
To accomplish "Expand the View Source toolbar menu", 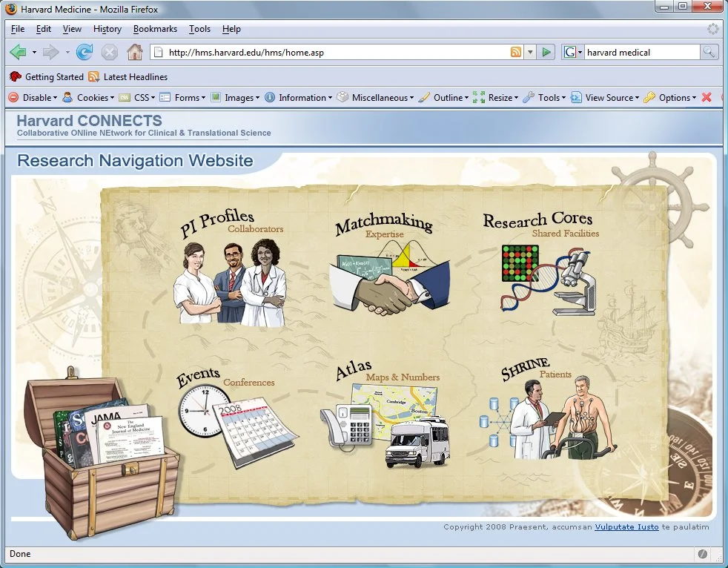I will tap(605, 98).
